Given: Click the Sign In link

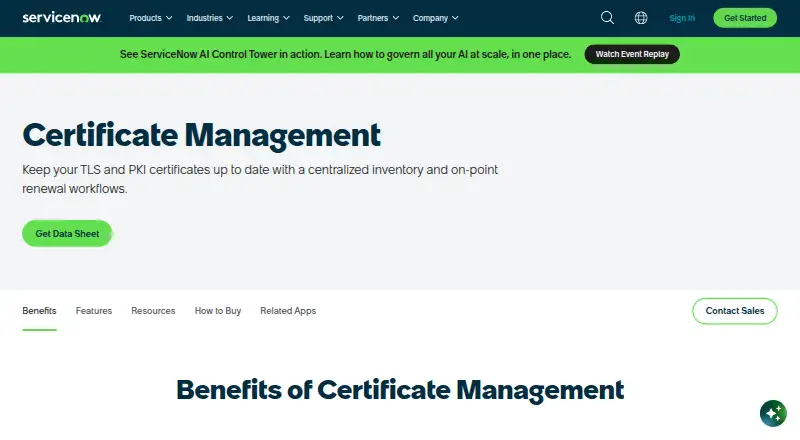Looking at the screenshot, I should pyautogui.click(x=682, y=18).
